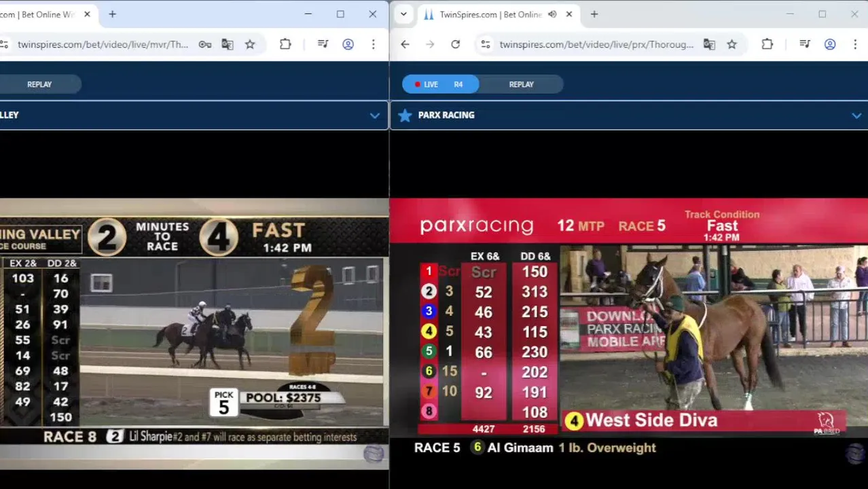Click the Al Gimaam overweight notice

pyautogui.click(x=535, y=448)
